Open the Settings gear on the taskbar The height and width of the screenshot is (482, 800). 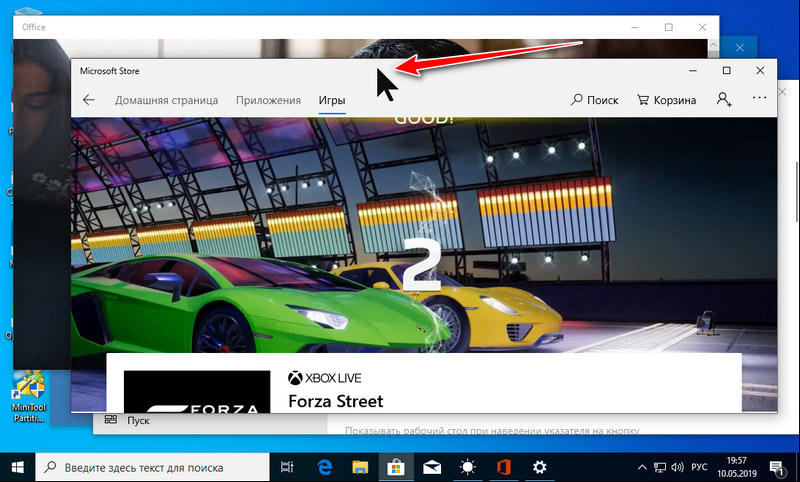pyautogui.click(x=539, y=467)
